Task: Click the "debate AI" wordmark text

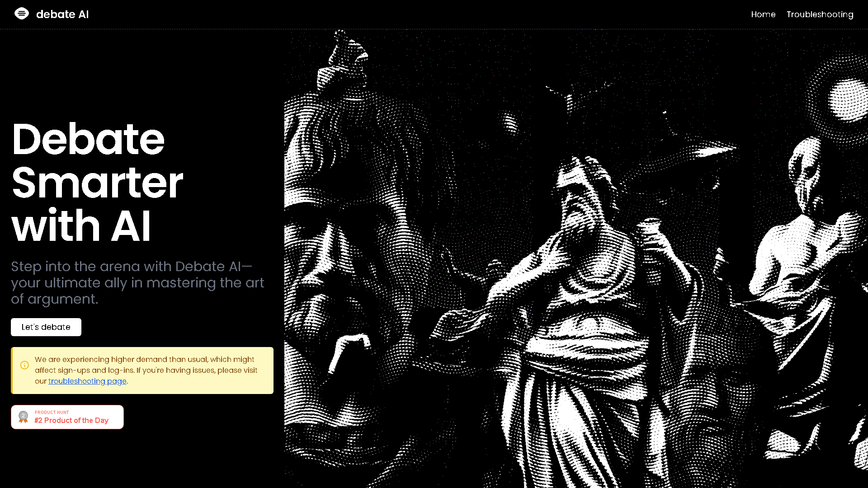Action: [x=62, y=14]
